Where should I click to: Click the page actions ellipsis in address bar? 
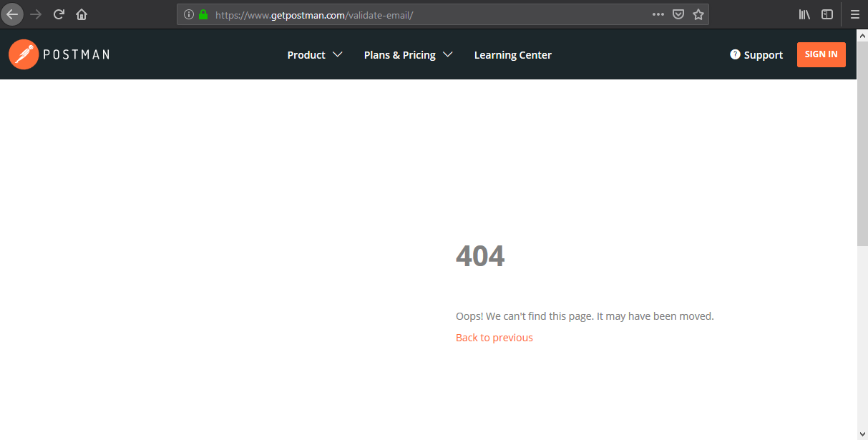658,14
